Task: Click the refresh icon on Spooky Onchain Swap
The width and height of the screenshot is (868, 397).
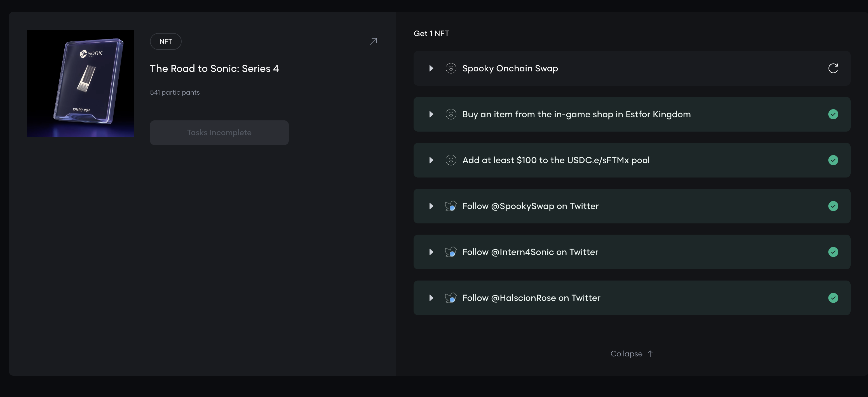Action: [x=833, y=68]
